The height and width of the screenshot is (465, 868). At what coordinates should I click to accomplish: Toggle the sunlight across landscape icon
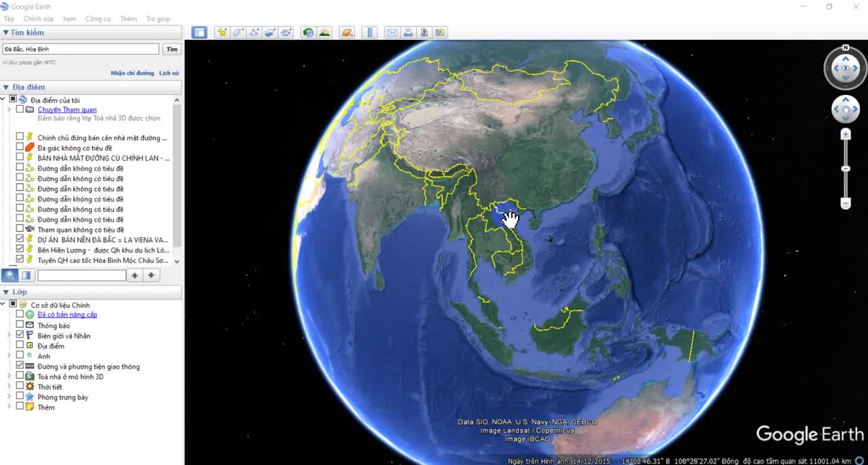(324, 33)
